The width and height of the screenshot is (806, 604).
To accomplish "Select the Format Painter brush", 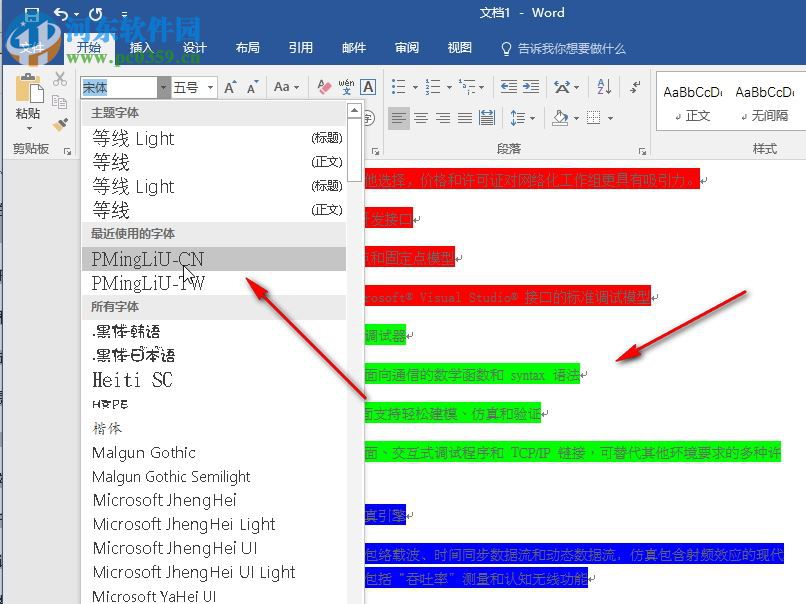I will tap(60, 124).
